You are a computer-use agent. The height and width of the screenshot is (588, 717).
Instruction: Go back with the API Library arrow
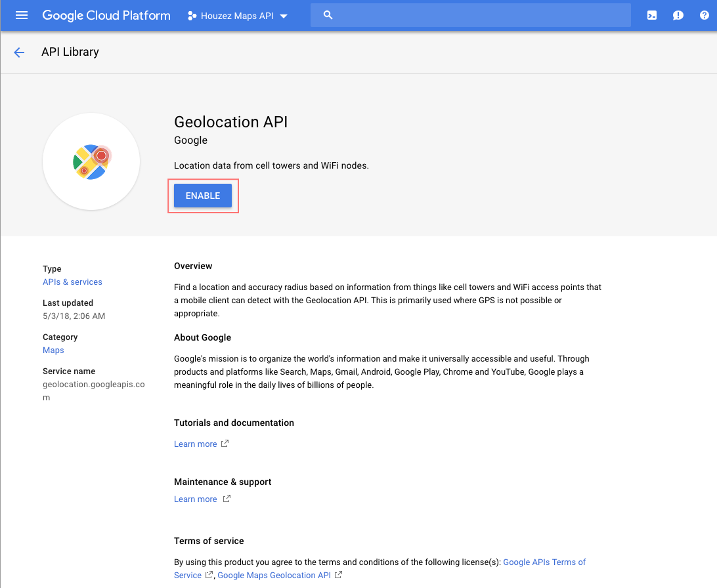coord(19,52)
